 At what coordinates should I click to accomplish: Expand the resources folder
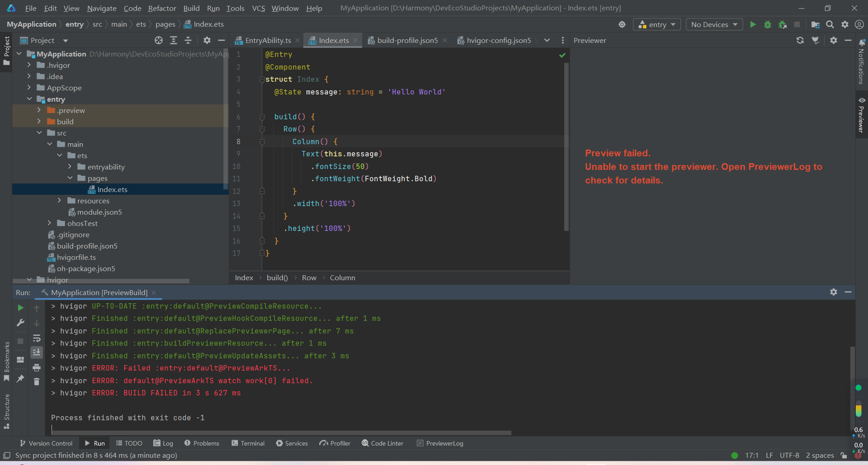point(59,201)
